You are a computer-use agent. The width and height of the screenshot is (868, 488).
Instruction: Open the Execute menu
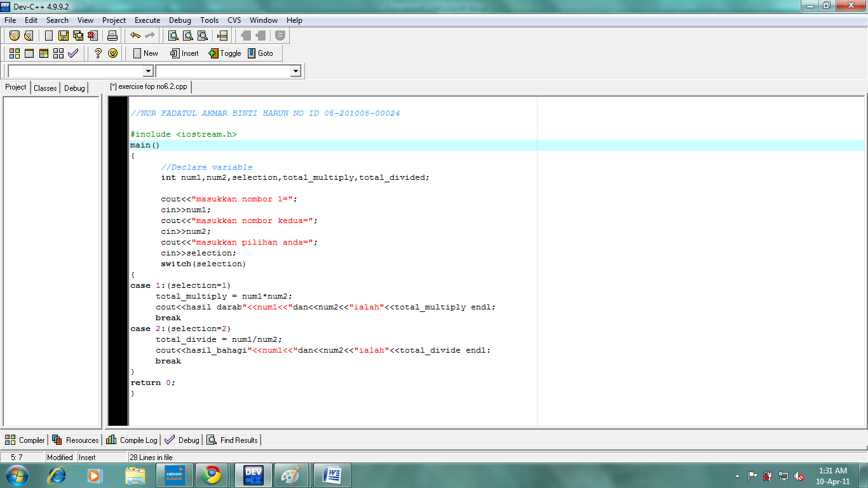(147, 20)
